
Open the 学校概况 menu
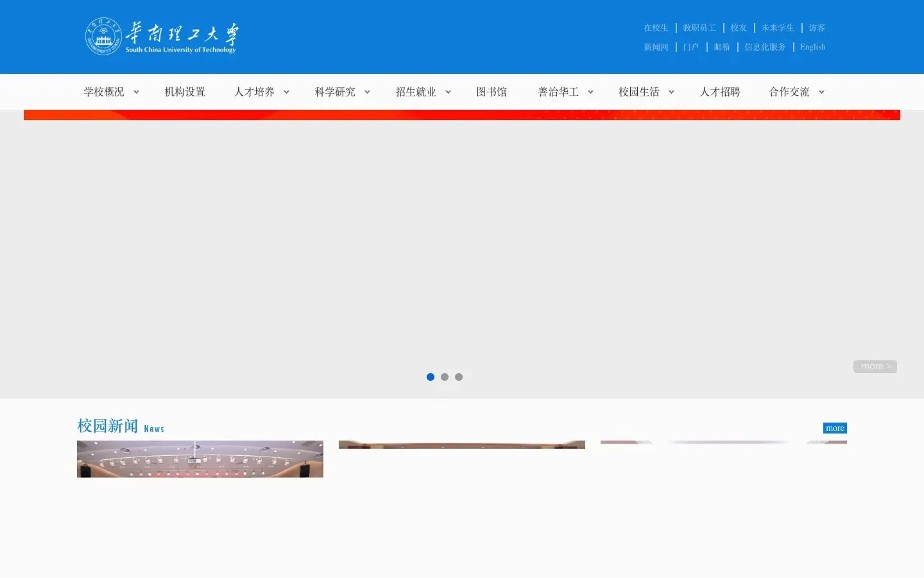104,92
